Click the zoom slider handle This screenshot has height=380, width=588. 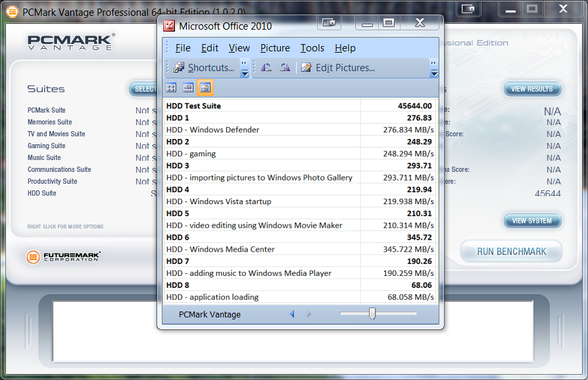coord(372,313)
